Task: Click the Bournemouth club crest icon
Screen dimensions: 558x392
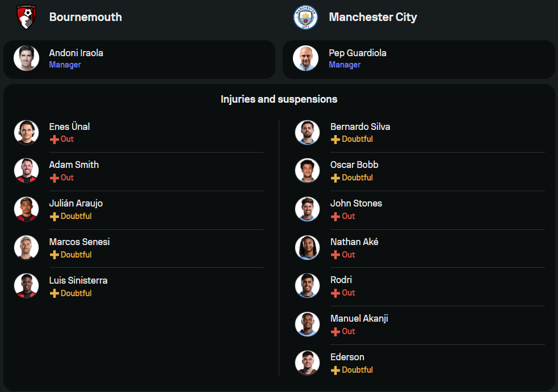Action: [26, 17]
